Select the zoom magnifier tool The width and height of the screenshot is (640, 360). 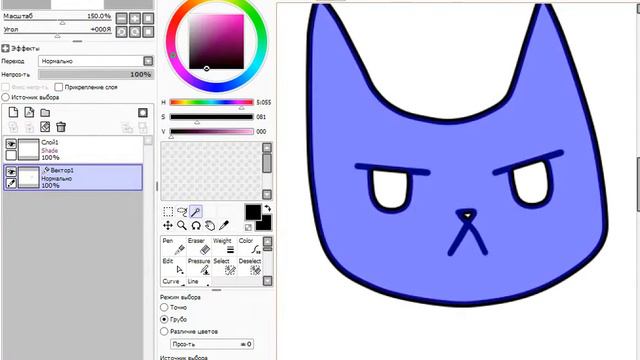[182, 225]
